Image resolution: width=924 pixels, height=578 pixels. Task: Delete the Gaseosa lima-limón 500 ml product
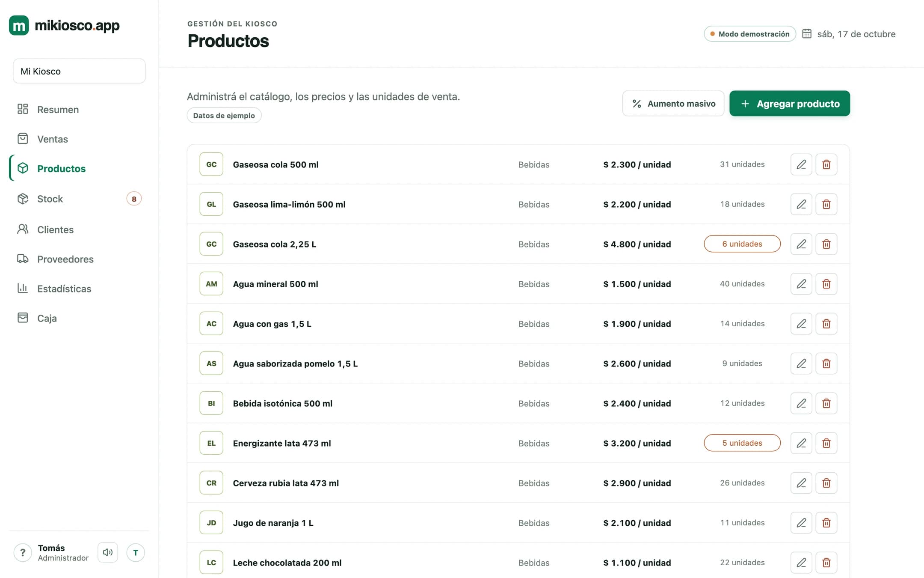point(826,204)
